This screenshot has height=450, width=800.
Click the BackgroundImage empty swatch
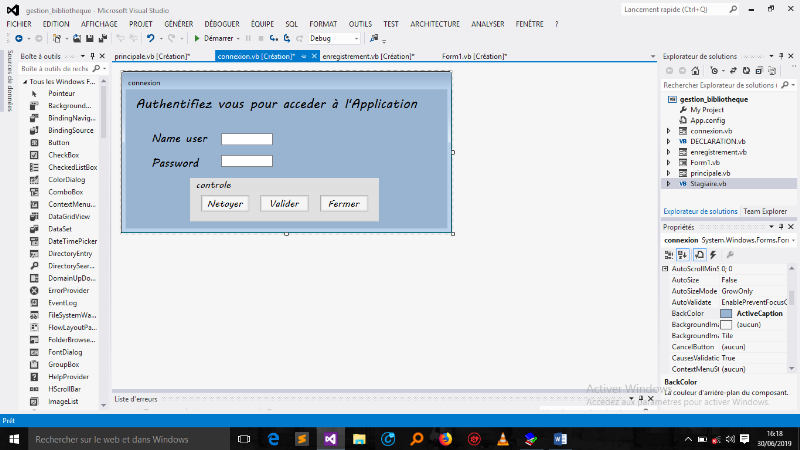tap(726, 324)
